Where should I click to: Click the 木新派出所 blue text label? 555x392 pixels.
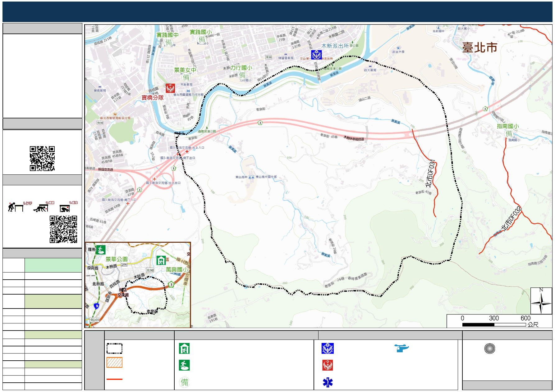[x=335, y=46]
